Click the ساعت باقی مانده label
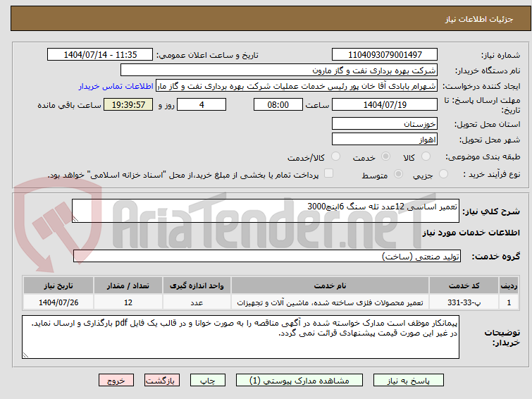532x399 pixels. pyautogui.click(x=69, y=105)
